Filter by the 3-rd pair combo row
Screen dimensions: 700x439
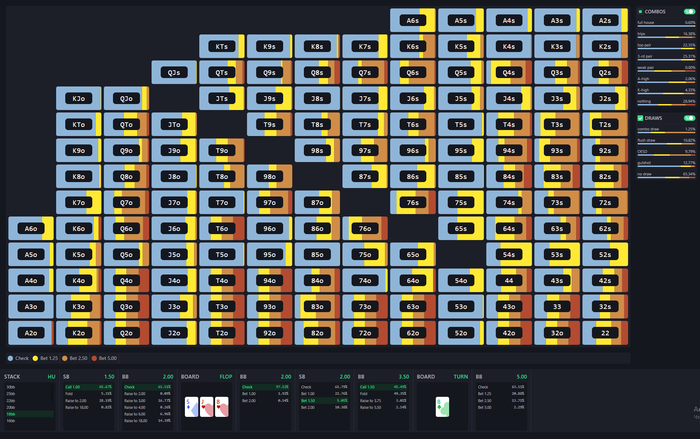pos(666,57)
